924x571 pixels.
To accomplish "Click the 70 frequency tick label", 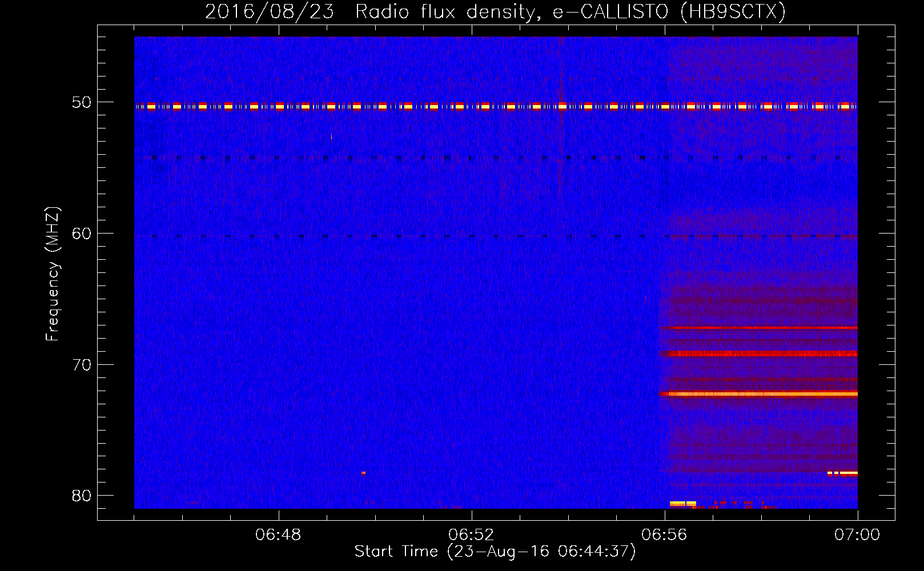I will (x=82, y=365).
